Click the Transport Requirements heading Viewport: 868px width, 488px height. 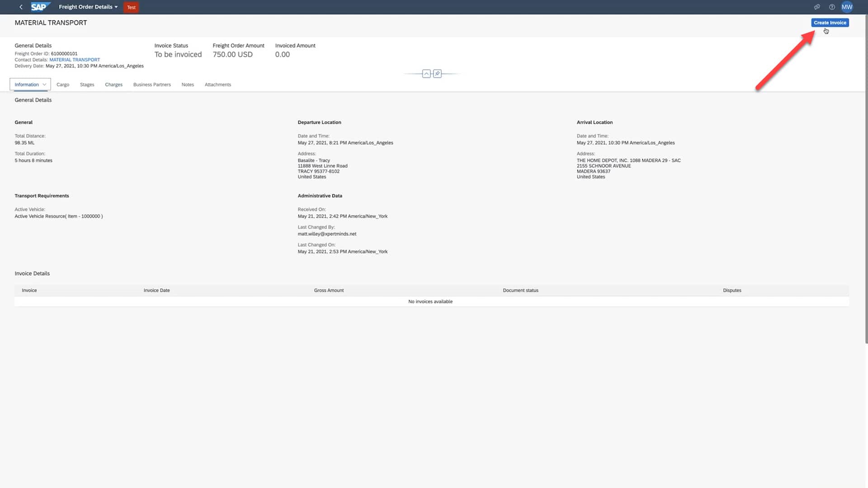click(42, 196)
